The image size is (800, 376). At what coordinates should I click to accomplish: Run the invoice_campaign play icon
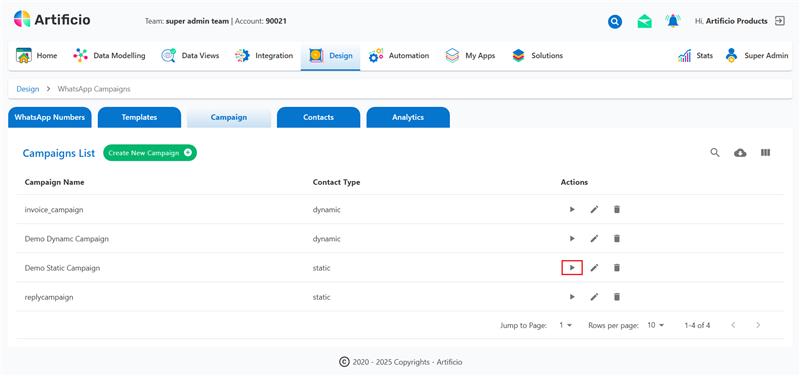572,209
